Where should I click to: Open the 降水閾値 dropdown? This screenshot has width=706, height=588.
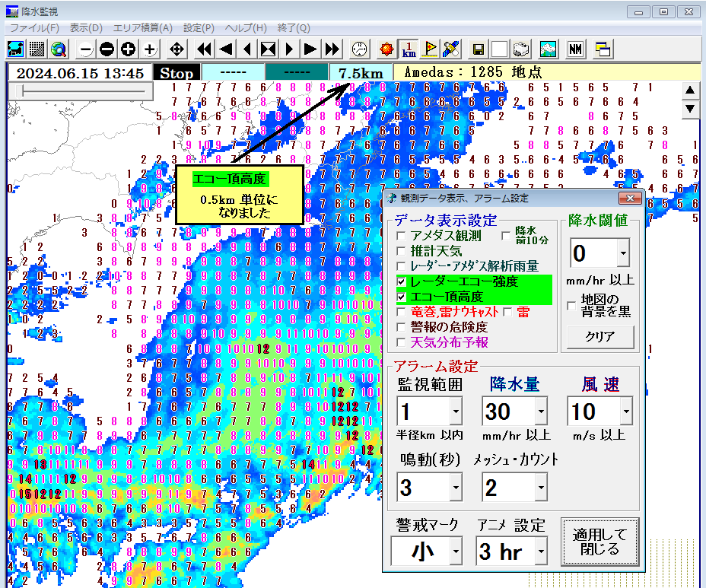pyautogui.click(x=623, y=253)
